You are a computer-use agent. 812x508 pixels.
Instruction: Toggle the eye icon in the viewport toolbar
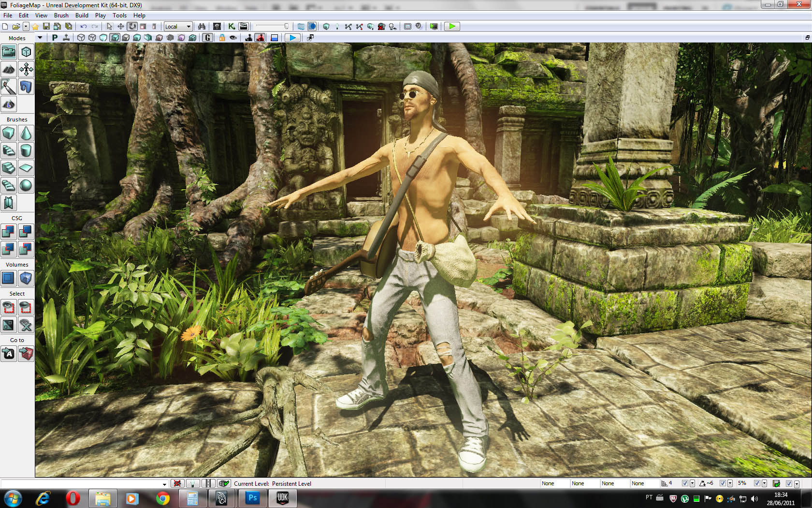point(233,38)
